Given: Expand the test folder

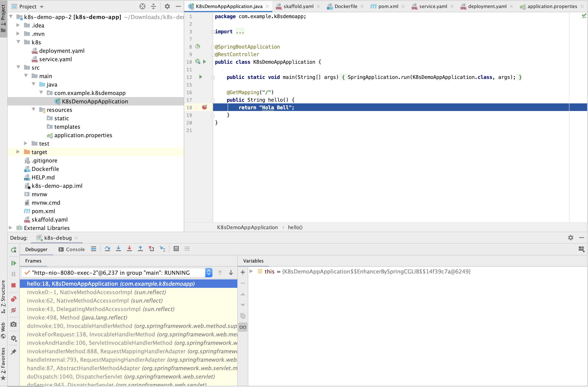Looking at the screenshot, I should point(26,143).
